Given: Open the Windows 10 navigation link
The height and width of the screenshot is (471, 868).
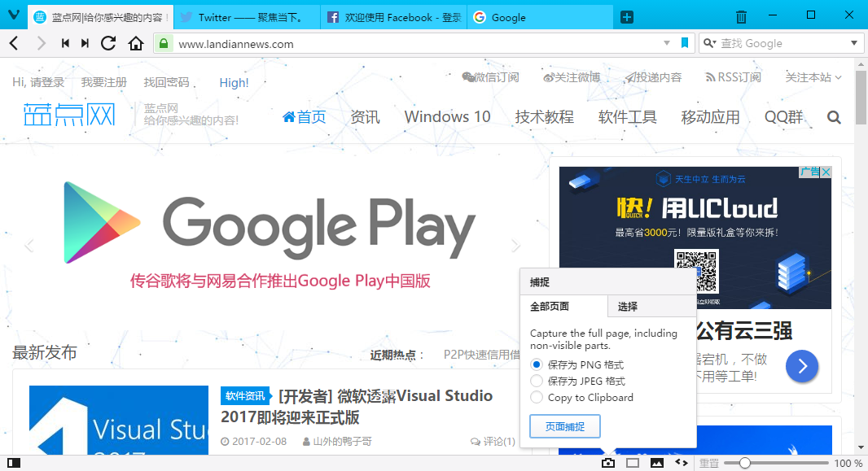Looking at the screenshot, I should (446, 116).
